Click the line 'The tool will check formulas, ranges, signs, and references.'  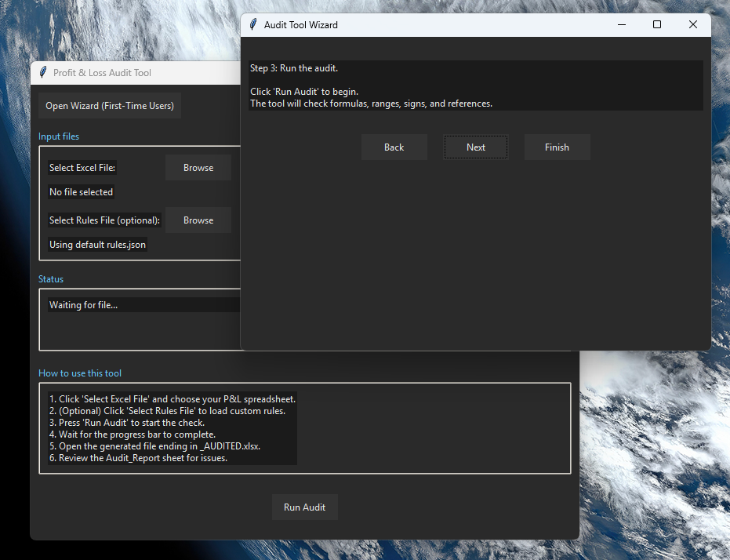(371, 104)
